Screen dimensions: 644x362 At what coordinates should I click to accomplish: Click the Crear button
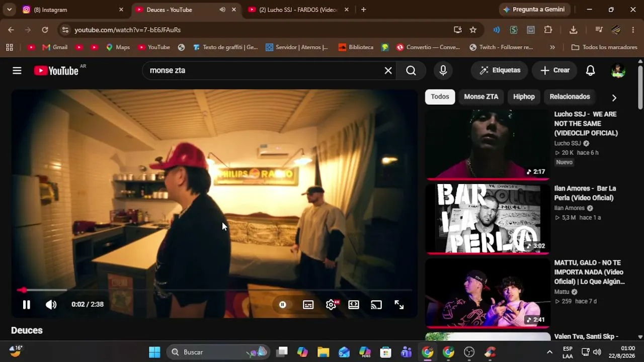click(x=555, y=70)
